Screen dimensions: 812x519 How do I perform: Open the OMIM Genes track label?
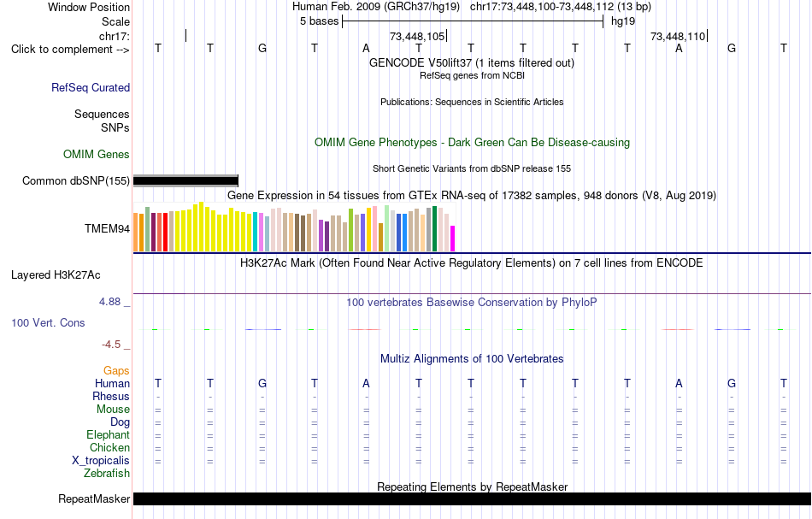click(97, 155)
